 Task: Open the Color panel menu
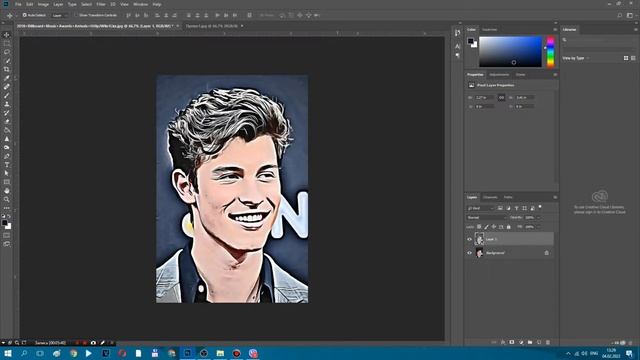click(x=555, y=30)
